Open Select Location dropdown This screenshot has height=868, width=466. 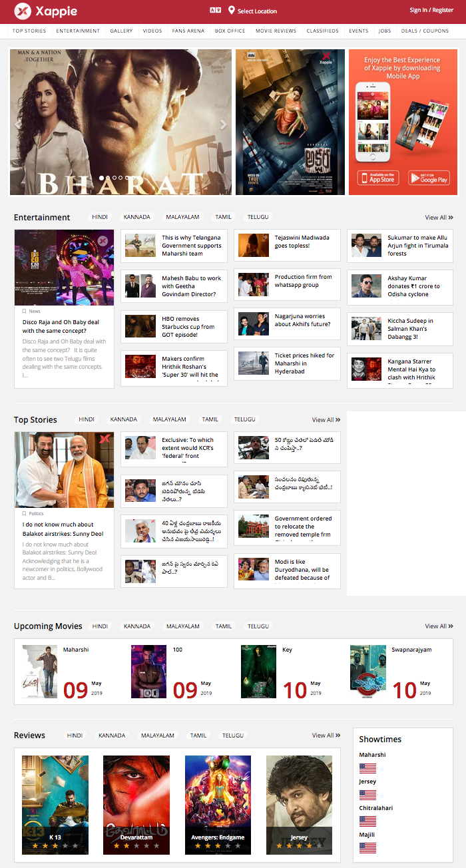tap(257, 11)
